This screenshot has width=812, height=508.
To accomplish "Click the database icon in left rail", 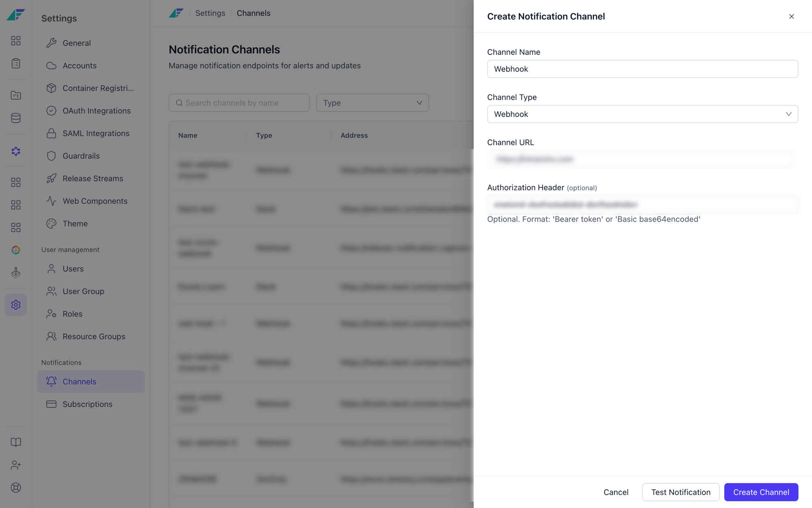I will tap(16, 118).
